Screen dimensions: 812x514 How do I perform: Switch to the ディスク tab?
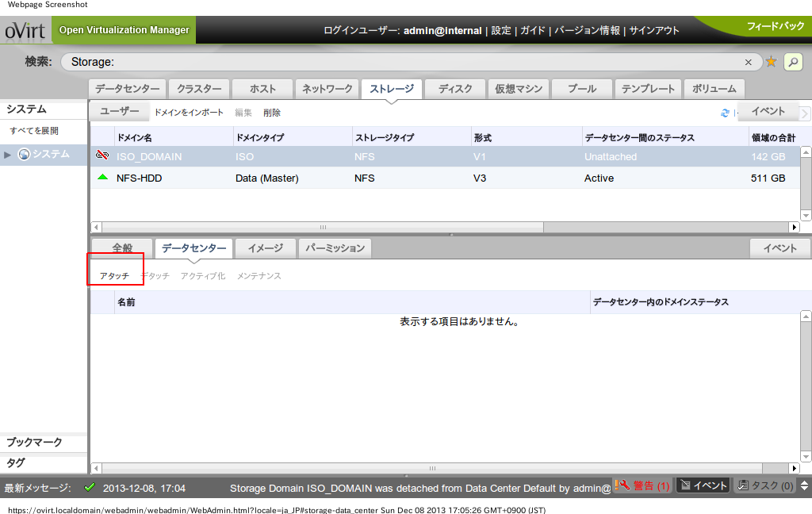tap(454, 89)
